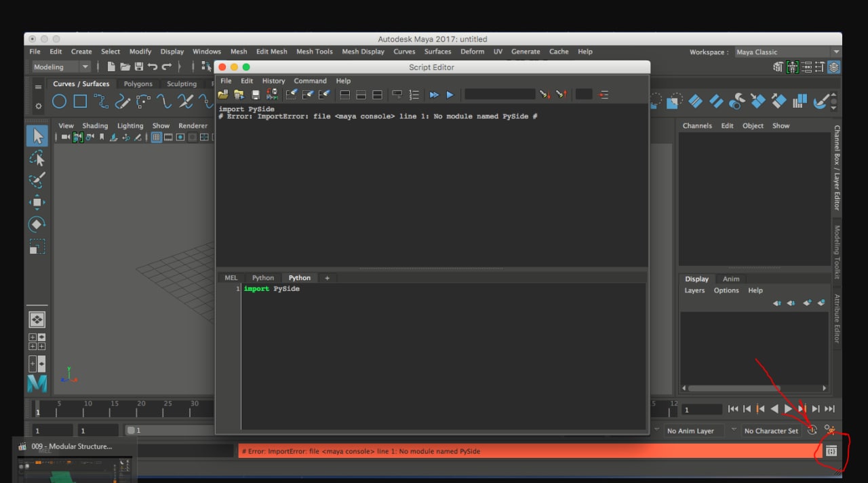Image resolution: width=868 pixels, height=483 pixels.
Task: Click Find Previous flashlight up-arrow icon
Action: click(561, 94)
